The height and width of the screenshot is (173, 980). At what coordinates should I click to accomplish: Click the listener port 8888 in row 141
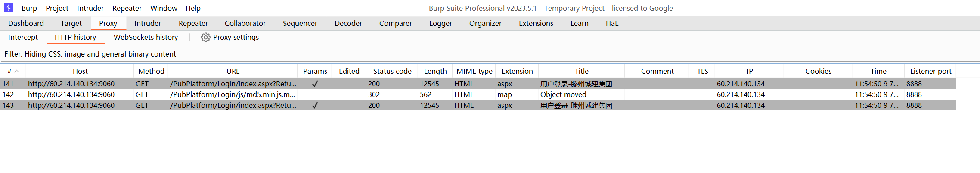pos(914,84)
